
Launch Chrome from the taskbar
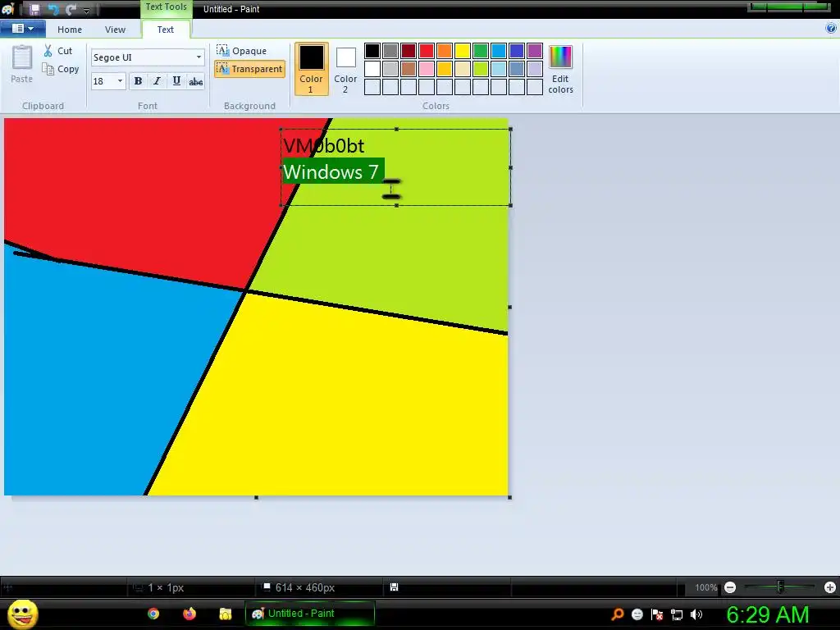(x=153, y=614)
